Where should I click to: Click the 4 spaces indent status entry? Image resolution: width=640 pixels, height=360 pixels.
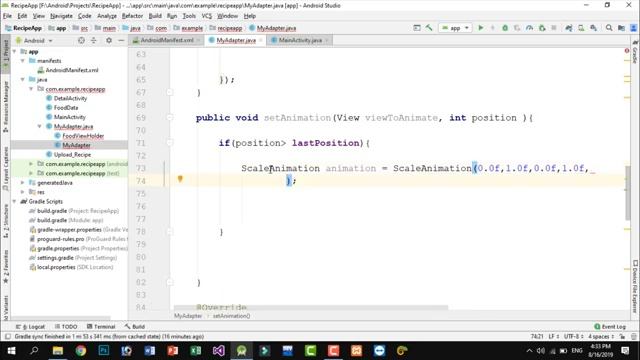[601, 337]
